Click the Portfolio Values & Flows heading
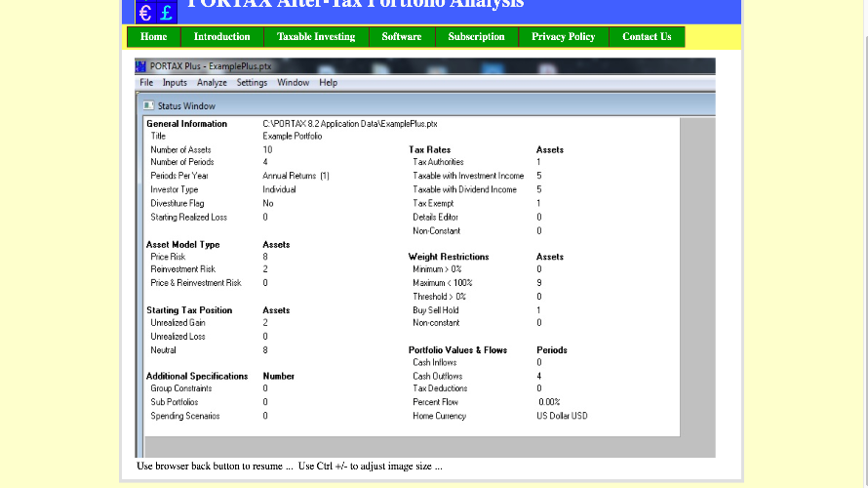Image resolution: width=868 pixels, height=488 pixels. pyautogui.click(x=457, y=350)
